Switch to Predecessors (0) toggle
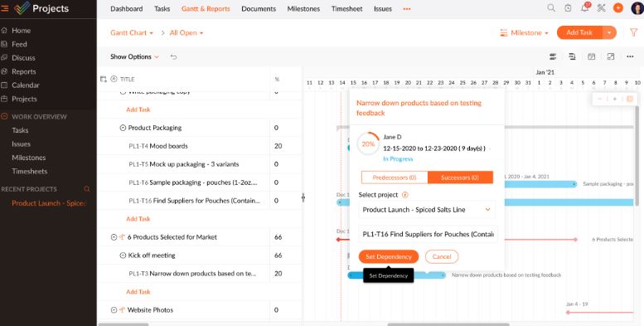Image resolution: width=644 pixels, height=326 pixels. (395, 178)
